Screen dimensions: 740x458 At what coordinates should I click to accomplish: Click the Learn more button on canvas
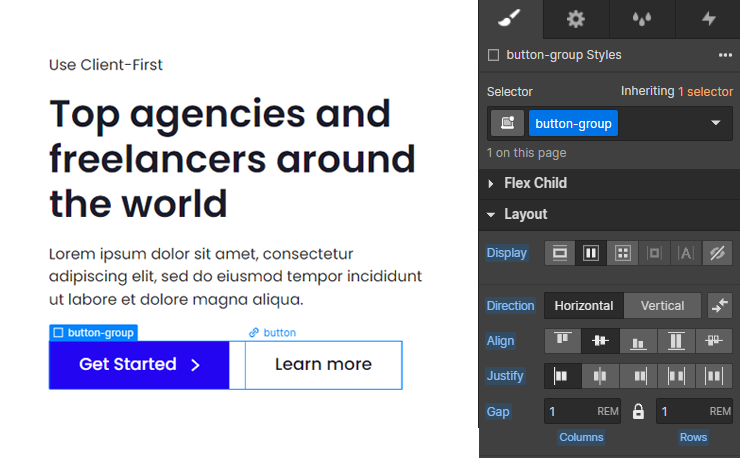tap(324, 365)
